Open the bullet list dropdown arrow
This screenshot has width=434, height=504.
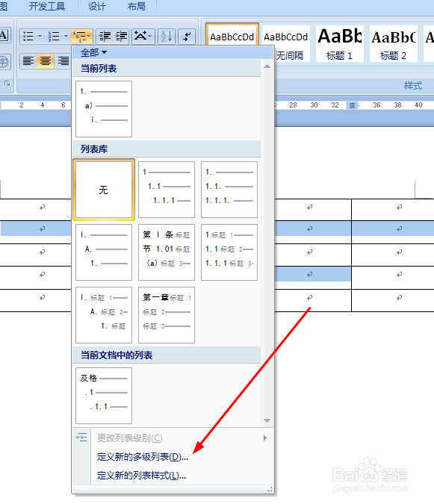(40, 37)
